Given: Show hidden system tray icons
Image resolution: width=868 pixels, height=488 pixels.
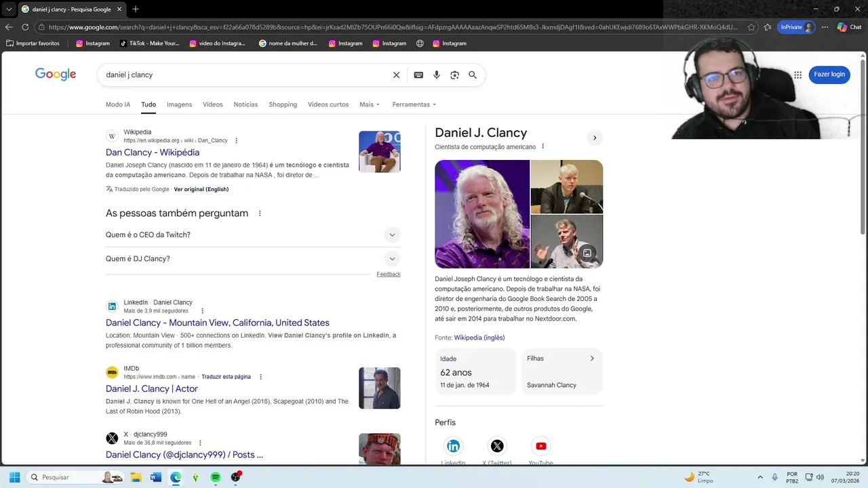Looking at the screenshot, I should click(x=760, y=477).
